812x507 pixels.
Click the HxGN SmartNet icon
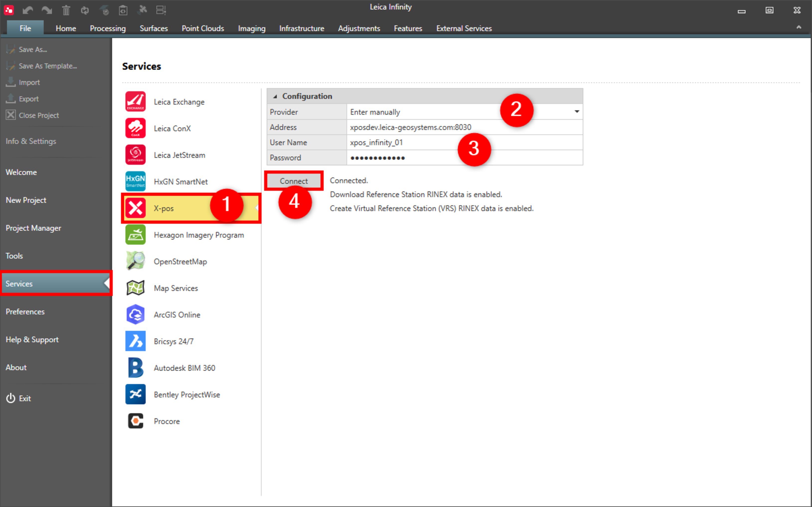tap(135, 181)
